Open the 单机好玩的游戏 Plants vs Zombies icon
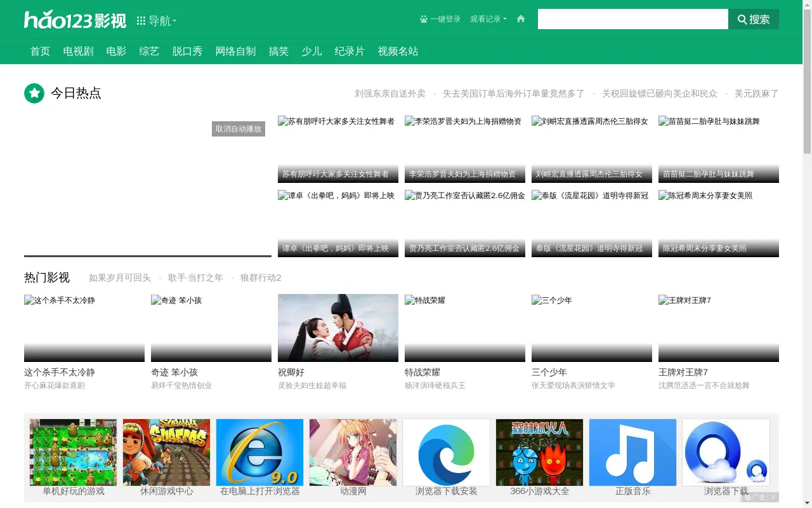 pyautogui.click(x=73, y=452)
